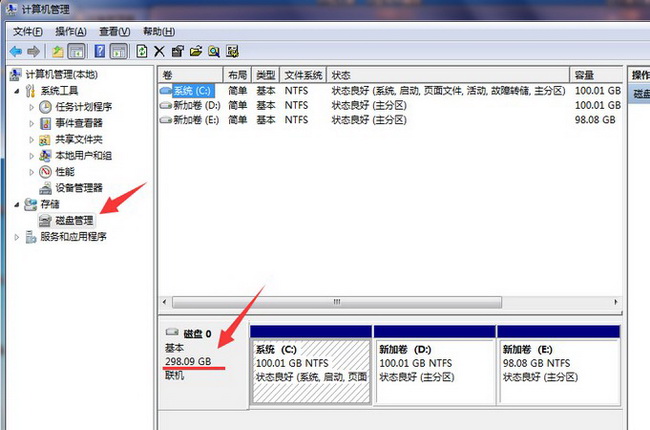Image resolution: width=650 pixels, height=430 pixels.
Task: Click the Delete X toolbar icon
Action: coord(159,52)
